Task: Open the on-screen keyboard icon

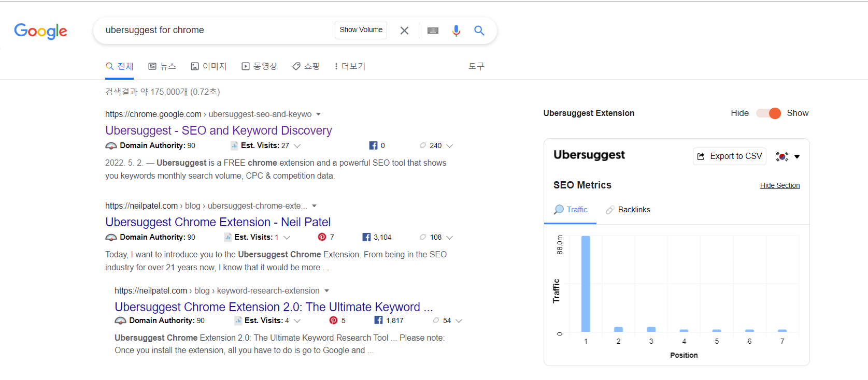Action: tap(433, 31)
